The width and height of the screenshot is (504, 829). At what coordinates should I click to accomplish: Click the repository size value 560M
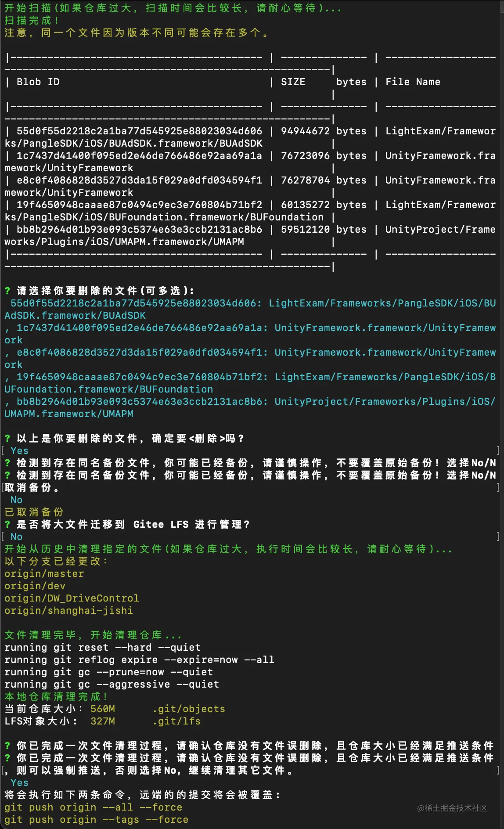[x=103, y=709]
